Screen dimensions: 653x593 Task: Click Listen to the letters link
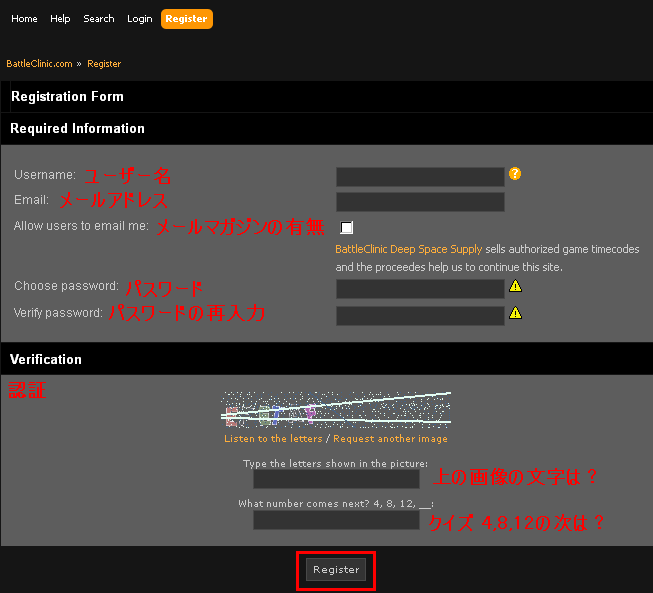coord(273,439)
